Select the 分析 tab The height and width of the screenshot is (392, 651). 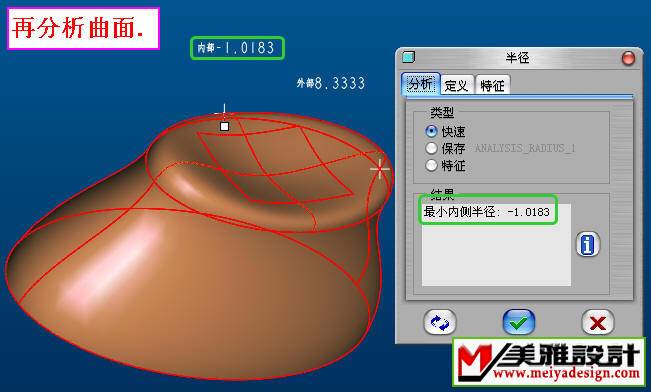coord(421,84)
